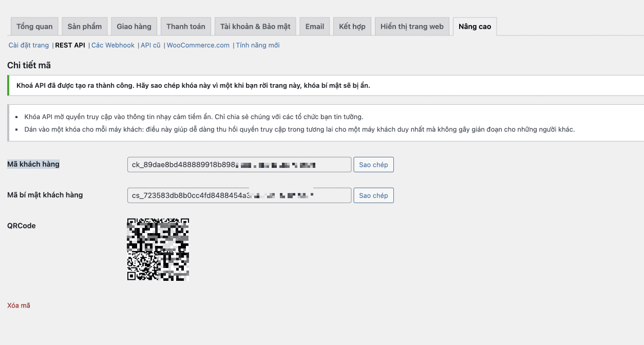Click the 'Dán vào một khóa' note line

[299, 129]
